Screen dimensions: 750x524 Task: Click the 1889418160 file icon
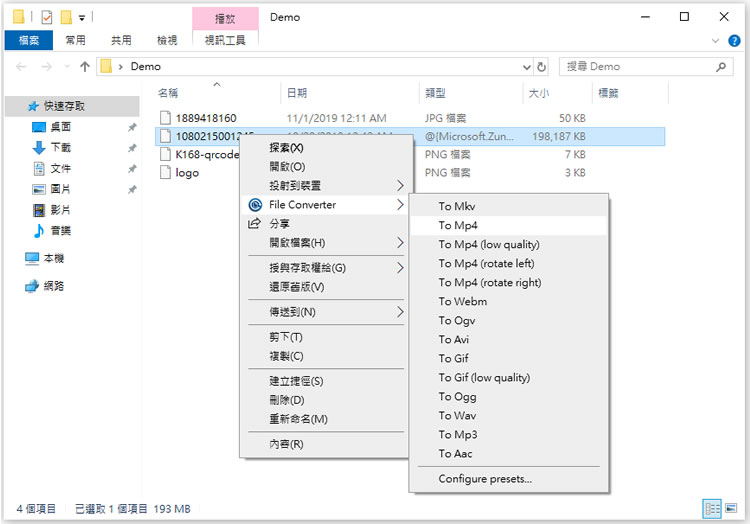165,118
